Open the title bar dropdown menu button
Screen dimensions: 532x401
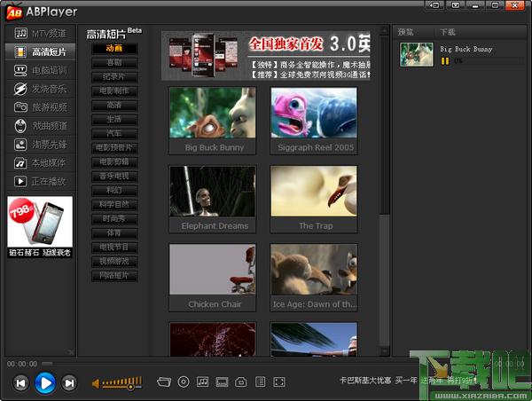tap(456, 5)
